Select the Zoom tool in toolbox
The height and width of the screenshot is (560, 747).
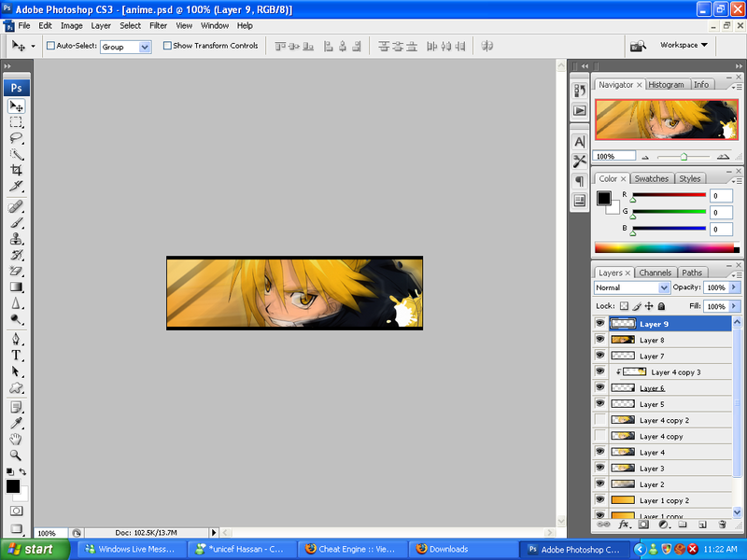tap(17, 455)
